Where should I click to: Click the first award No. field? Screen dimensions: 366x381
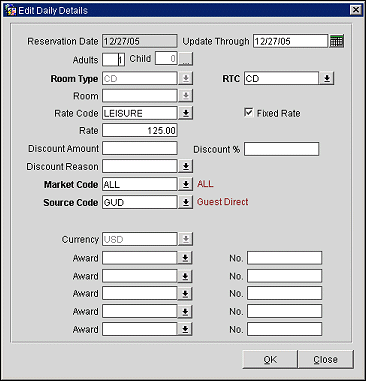(284, 258)
